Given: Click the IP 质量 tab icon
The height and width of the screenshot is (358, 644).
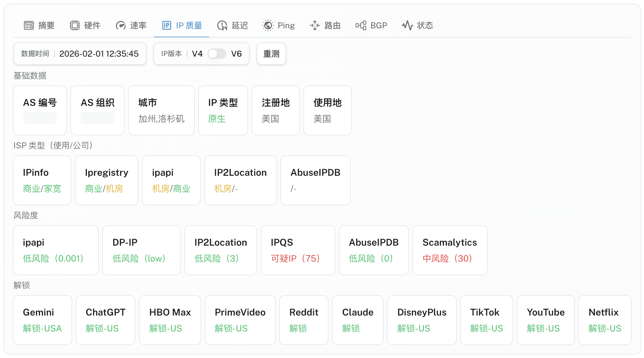Looking at the screenshot, I should pyautogui.click(x=166, y=25).
